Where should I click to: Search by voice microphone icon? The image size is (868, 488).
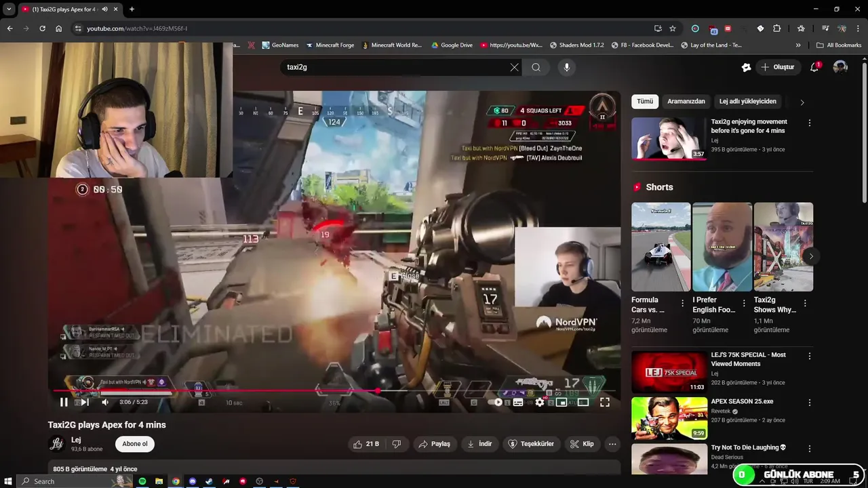click(x=567, y=67)
